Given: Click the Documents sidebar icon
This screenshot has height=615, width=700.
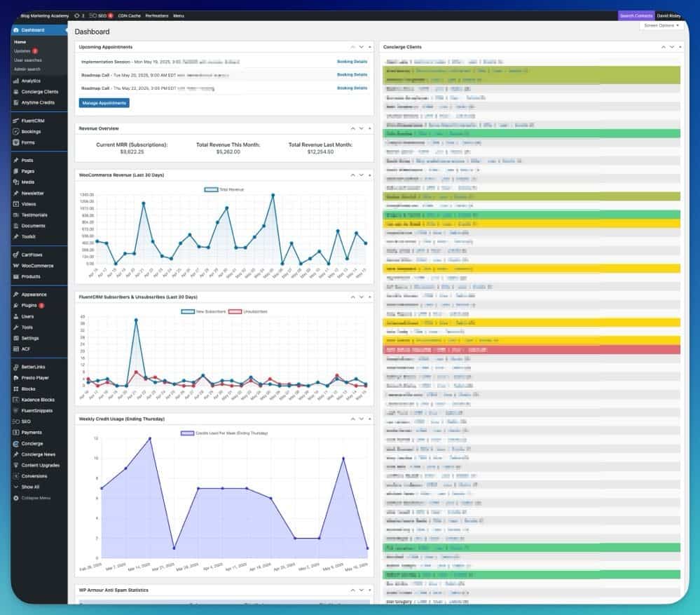Looking at the screenshot, I should pyautogui.click(x=16, y=226).
